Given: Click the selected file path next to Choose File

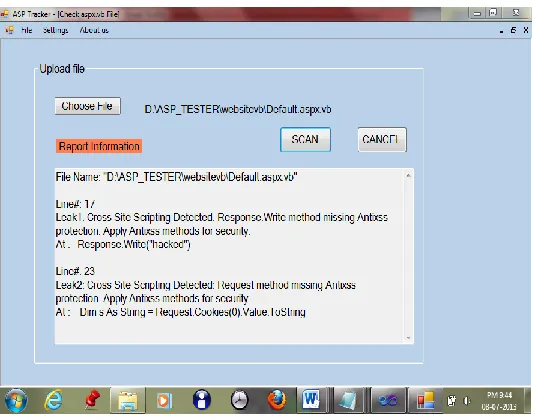Looking at the screenshot, I should pos(238,109).
